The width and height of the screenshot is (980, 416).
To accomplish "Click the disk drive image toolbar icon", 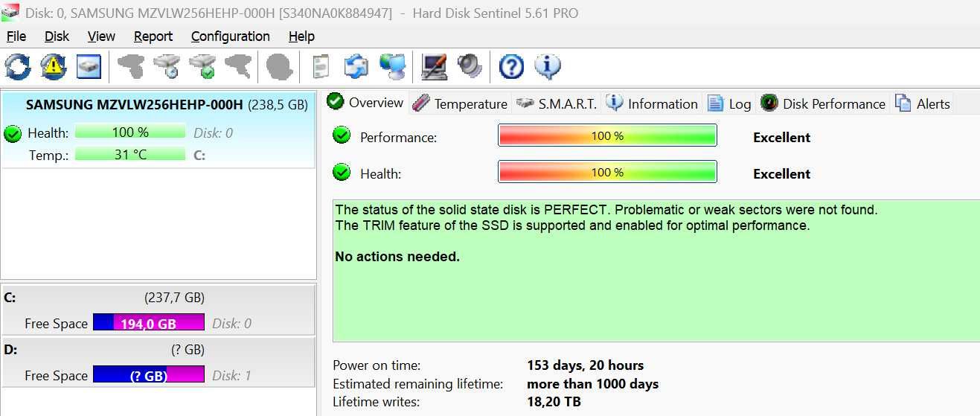I will (89, 67).
